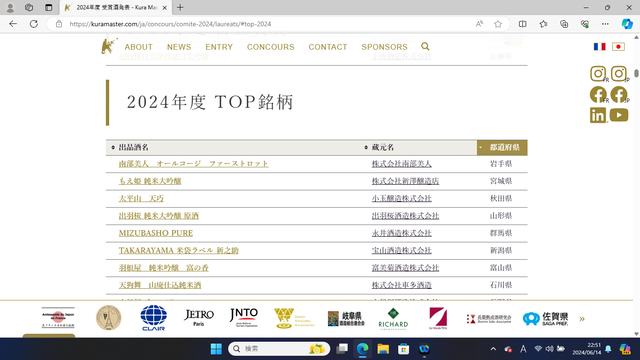This screenshot has width=640, height=360.
Task: Open brewery link 宝山酒造株式会社
Action: [x=401, y=250]
